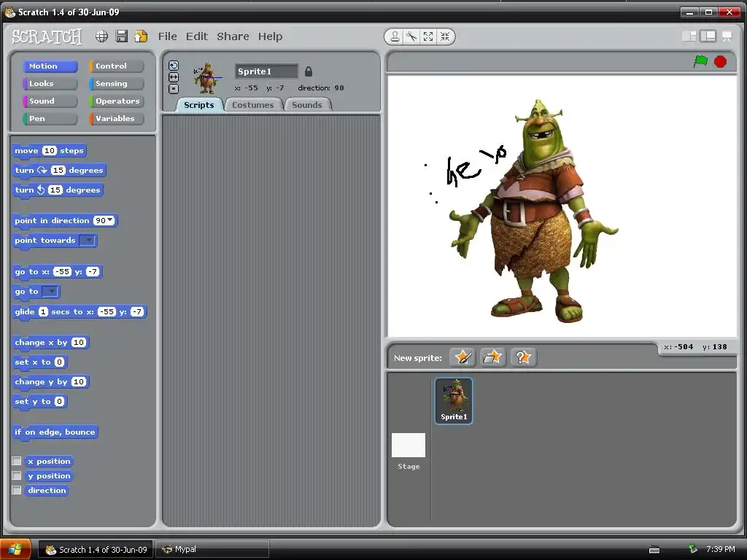Get a surprise sprite
Image resolution: width=747 pixels, height=560 pixels.
pyautogui.click(x=523, y=357)
